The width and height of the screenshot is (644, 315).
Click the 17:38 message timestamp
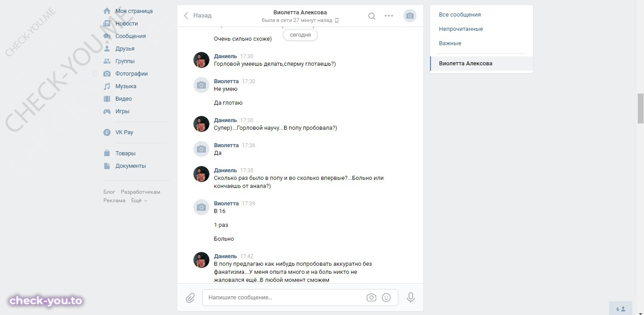pyautogui.click(x=247, y=170)
